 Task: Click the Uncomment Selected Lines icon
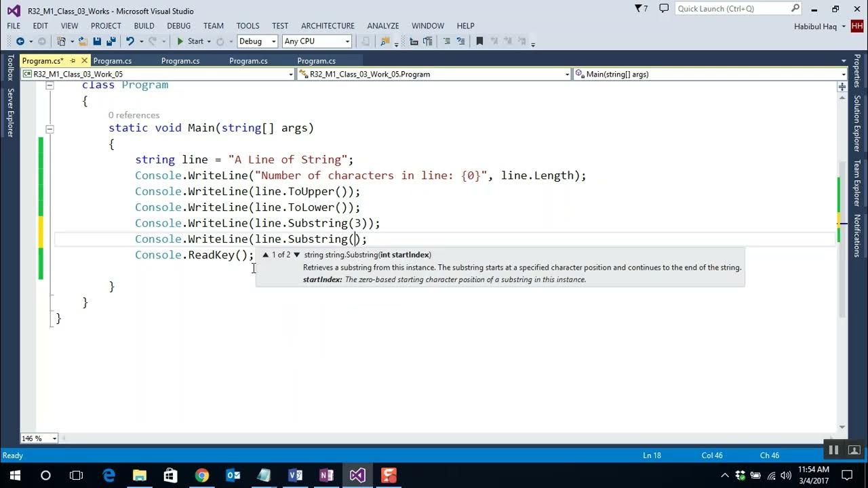(x=460, y=41)
